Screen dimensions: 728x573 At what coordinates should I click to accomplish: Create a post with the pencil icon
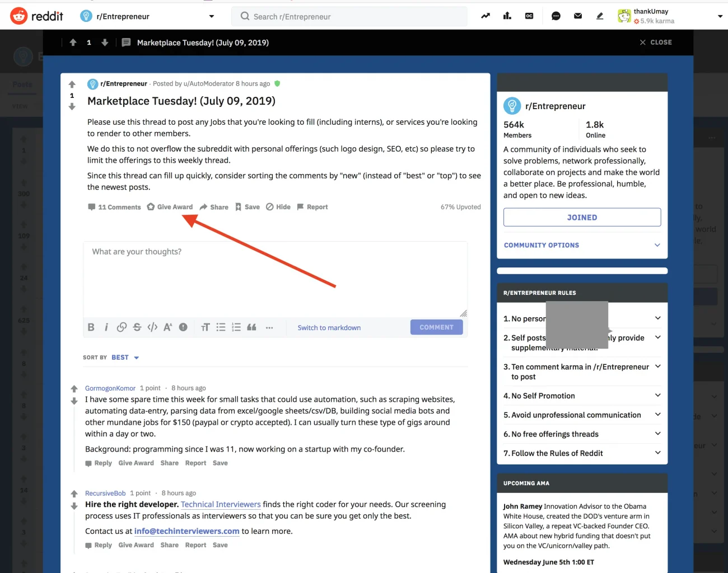click(x=600, y=16)
